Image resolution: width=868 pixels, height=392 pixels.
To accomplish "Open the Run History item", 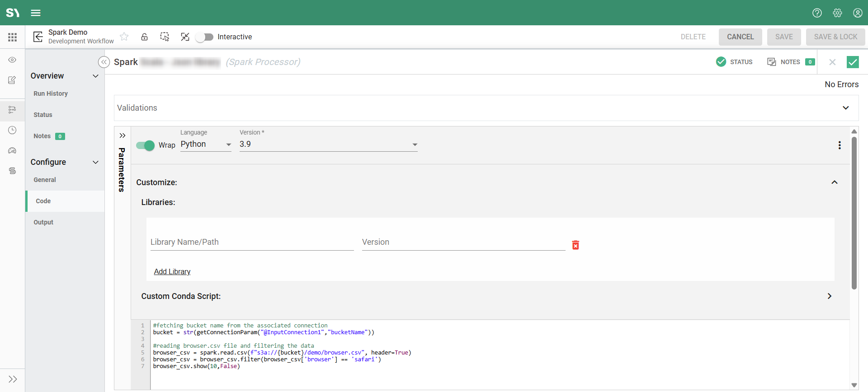I will click(x=51, y=93).
